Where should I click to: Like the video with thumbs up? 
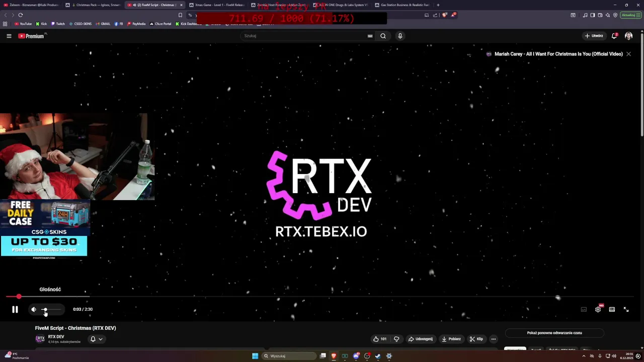pyautogui.click(x=380, y=339)
